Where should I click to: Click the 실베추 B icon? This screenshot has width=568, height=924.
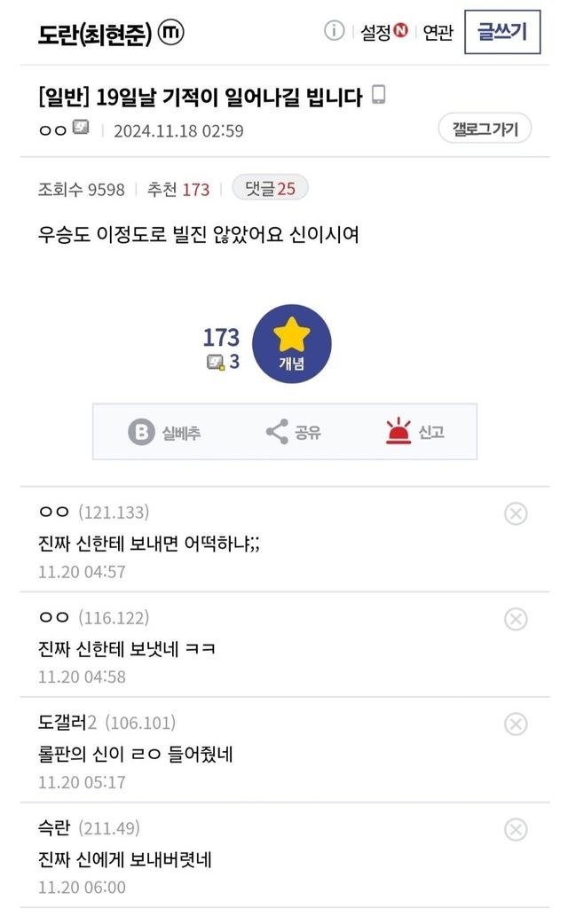(141, 432)
